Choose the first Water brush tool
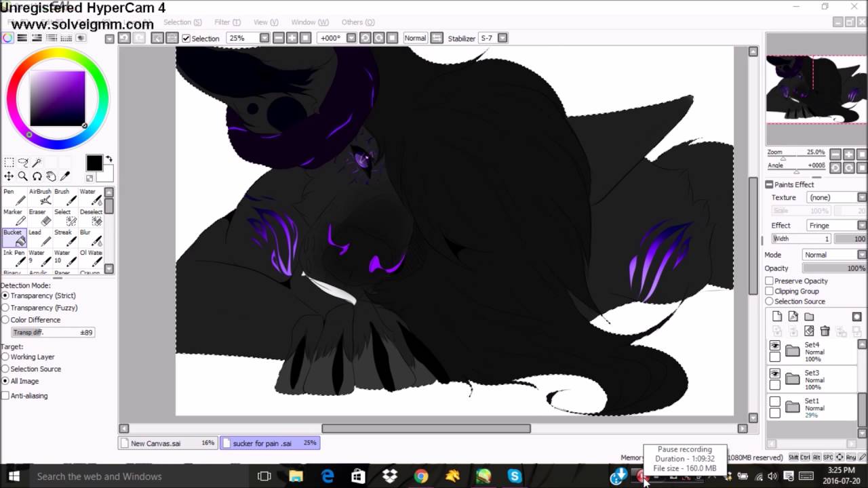The width and height of the screenshot is (868, 488). (x=91, y=197)
